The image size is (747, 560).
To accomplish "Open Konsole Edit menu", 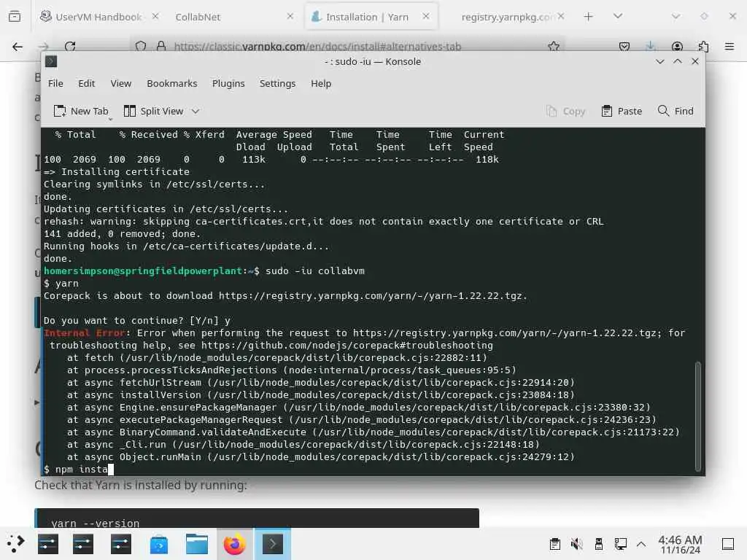I will click(87, 83).
